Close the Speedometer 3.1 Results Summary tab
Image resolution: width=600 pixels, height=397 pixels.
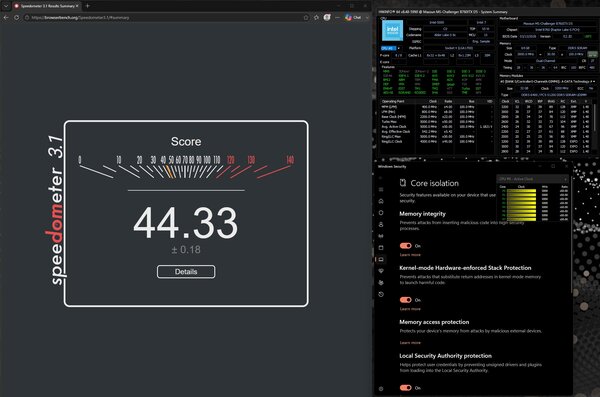tap(77, 6)
